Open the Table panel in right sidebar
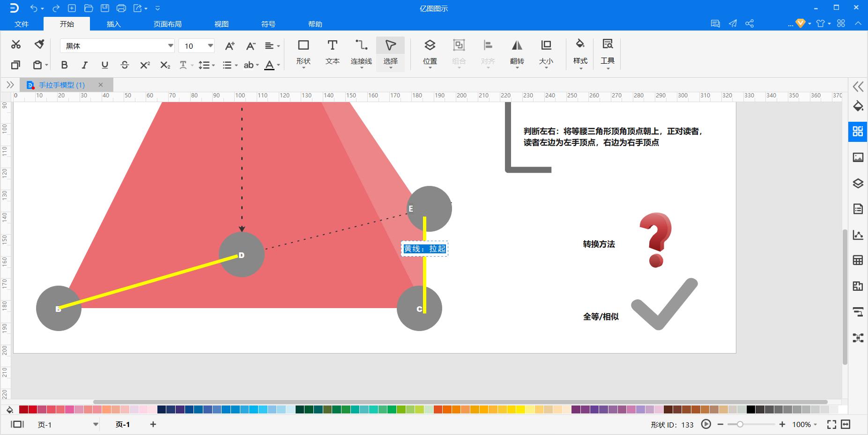Viewport: 868px width, 435px height. click(858, 260)
